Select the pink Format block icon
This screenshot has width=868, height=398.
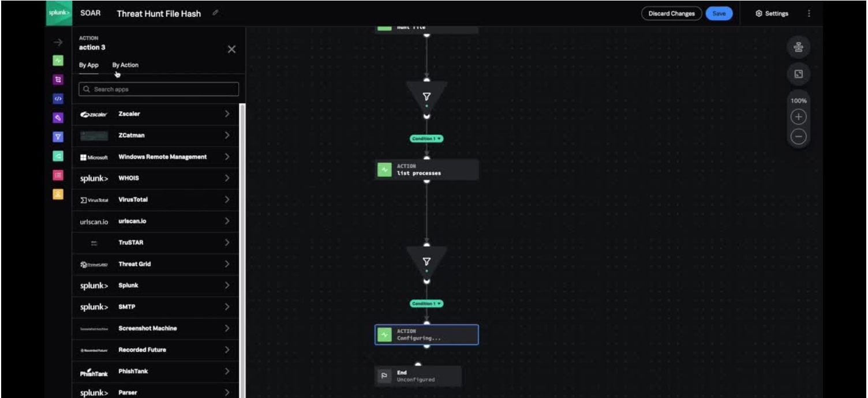[x=58, y=175]
